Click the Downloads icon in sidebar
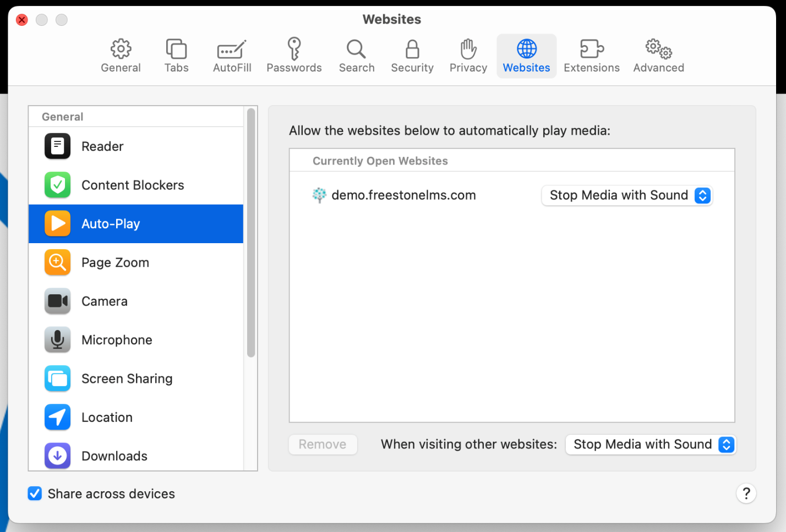The width and height of the screenshot is (786, 532). point(57,456)
